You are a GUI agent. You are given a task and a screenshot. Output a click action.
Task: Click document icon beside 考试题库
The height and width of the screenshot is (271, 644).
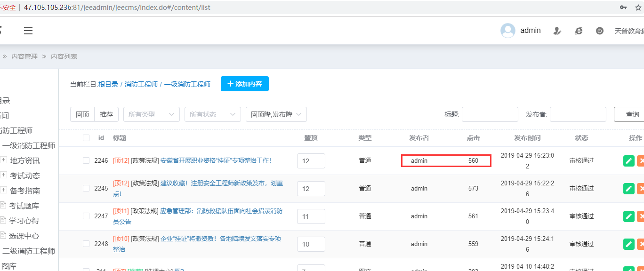3,206
